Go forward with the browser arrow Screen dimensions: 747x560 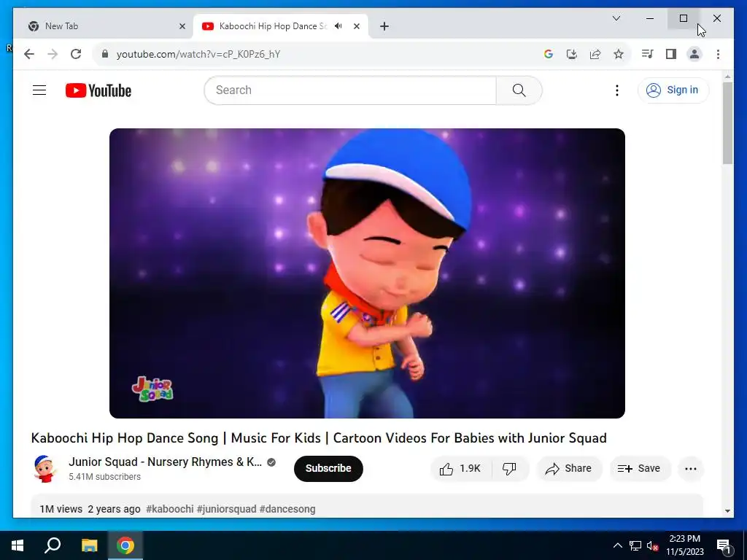pyautogui.click(x=53, y=54)
